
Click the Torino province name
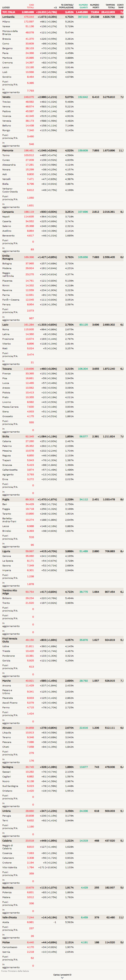pyautogui.click(x=6, y=155)
